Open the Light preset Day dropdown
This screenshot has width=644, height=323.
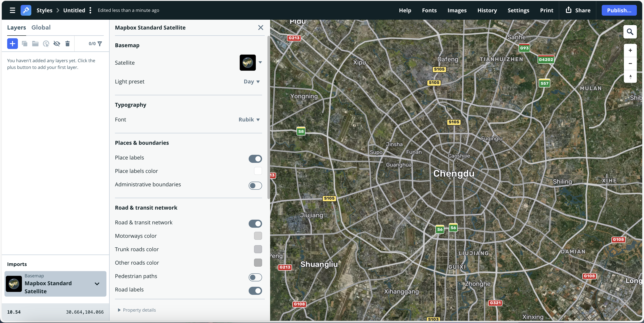tap(252, 81)
